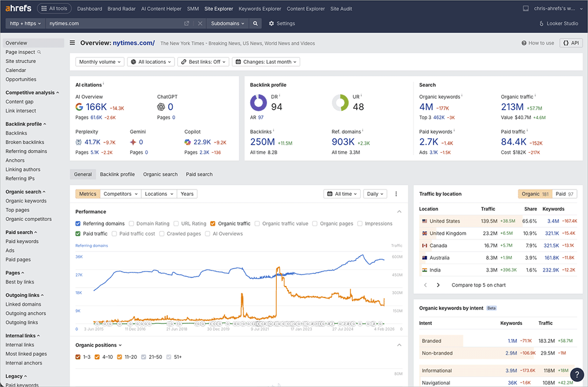Open the Monthly volume dropdown
Screen dimensions: 588x387
click(99, 61)
